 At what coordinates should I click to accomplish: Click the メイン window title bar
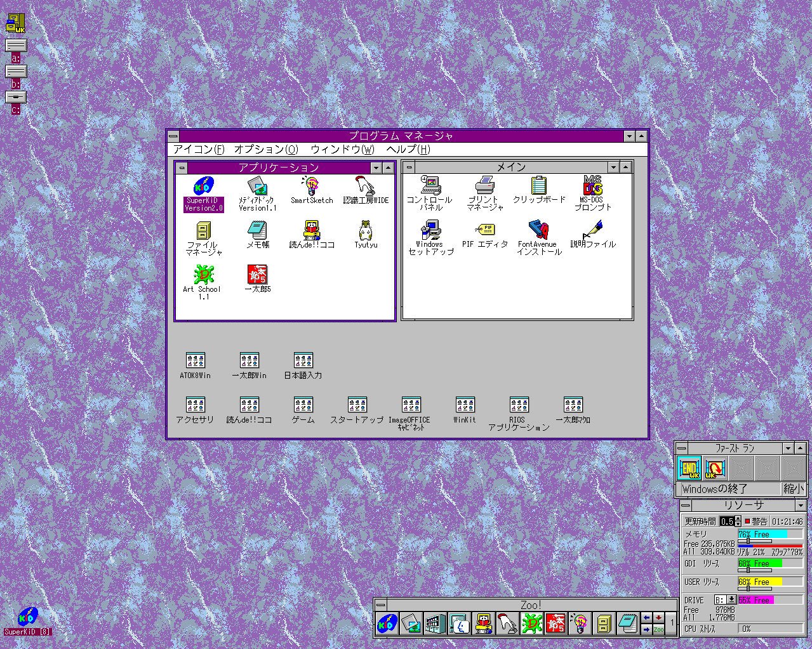click(x=511, y=167)
